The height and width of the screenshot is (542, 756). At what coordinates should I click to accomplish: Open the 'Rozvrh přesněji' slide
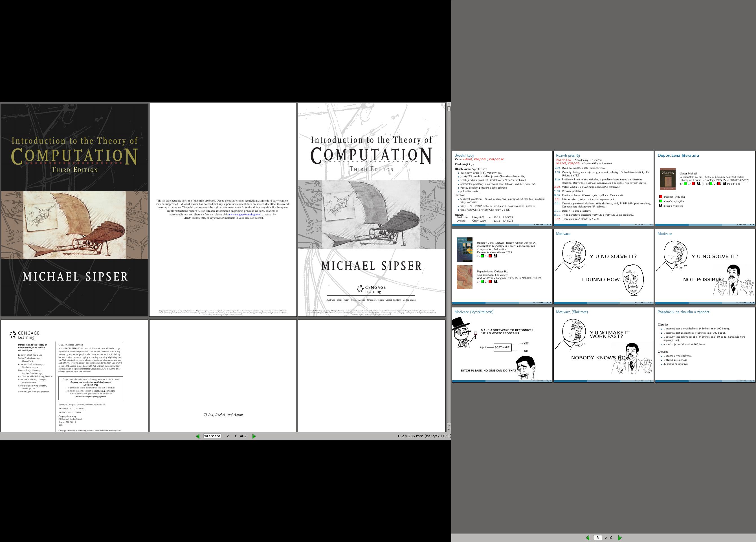(x=603, y=189)
